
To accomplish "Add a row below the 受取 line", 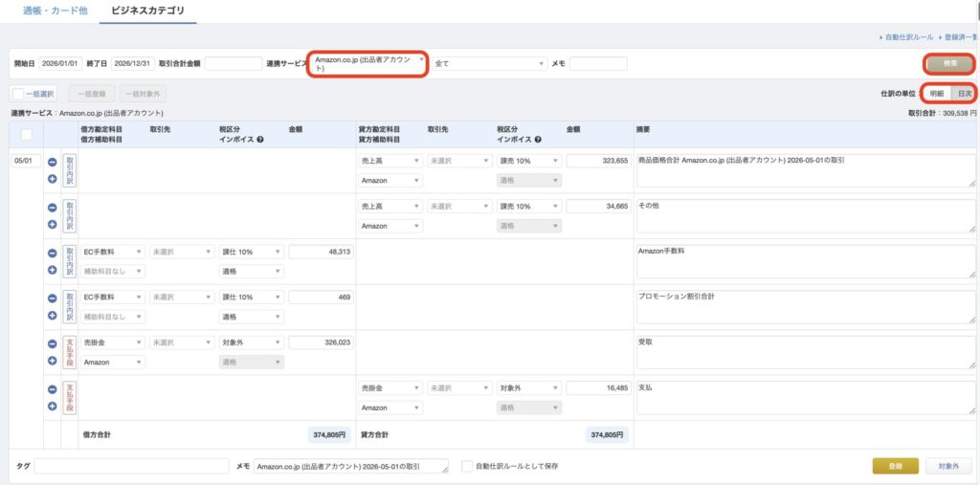I will (53, 361).
